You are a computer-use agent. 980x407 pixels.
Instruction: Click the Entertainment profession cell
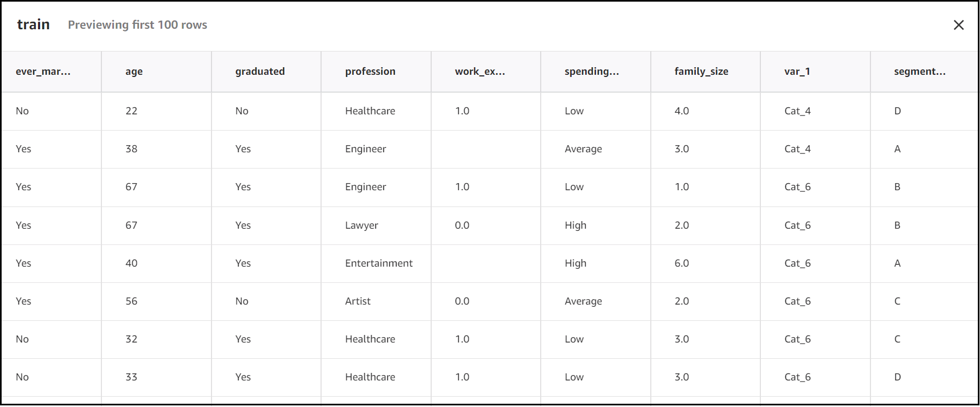tap(379, 263)
